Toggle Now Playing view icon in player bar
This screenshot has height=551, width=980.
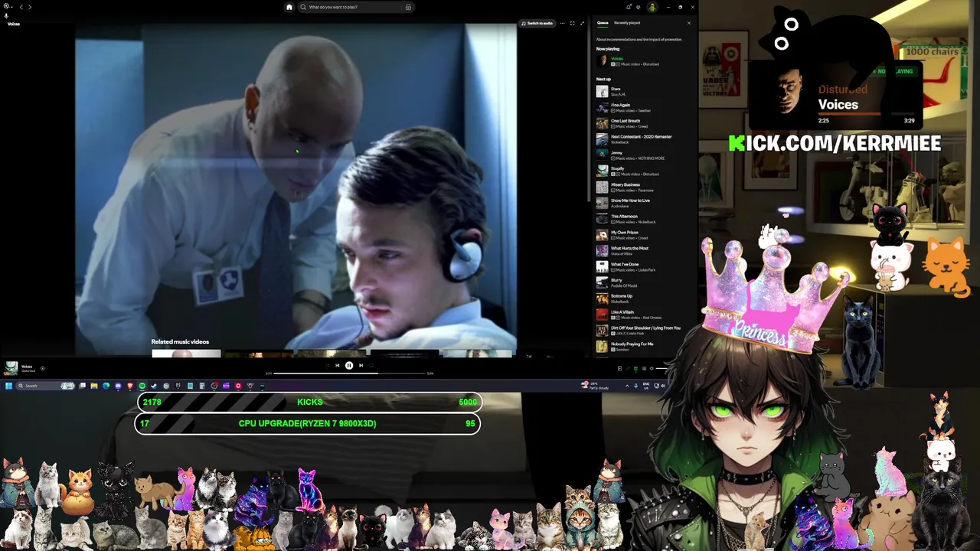pos(619,368)
